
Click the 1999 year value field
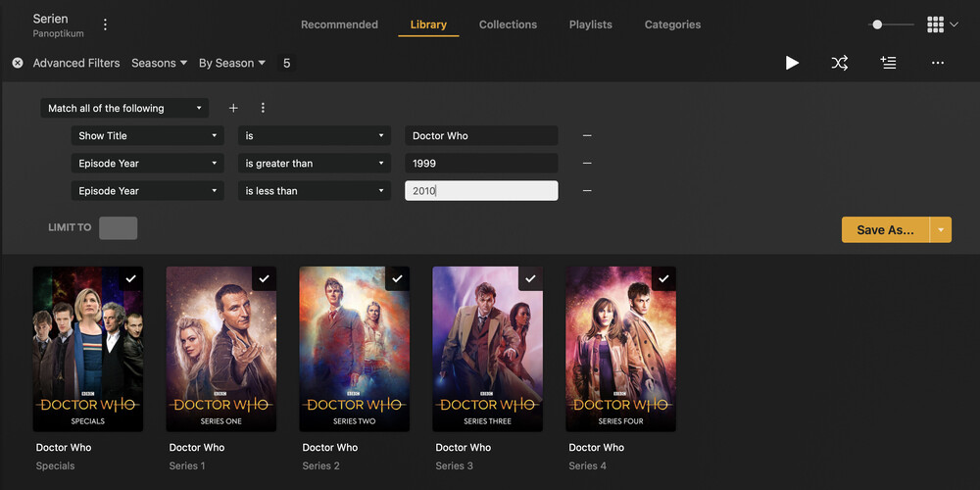pos(481,163)
